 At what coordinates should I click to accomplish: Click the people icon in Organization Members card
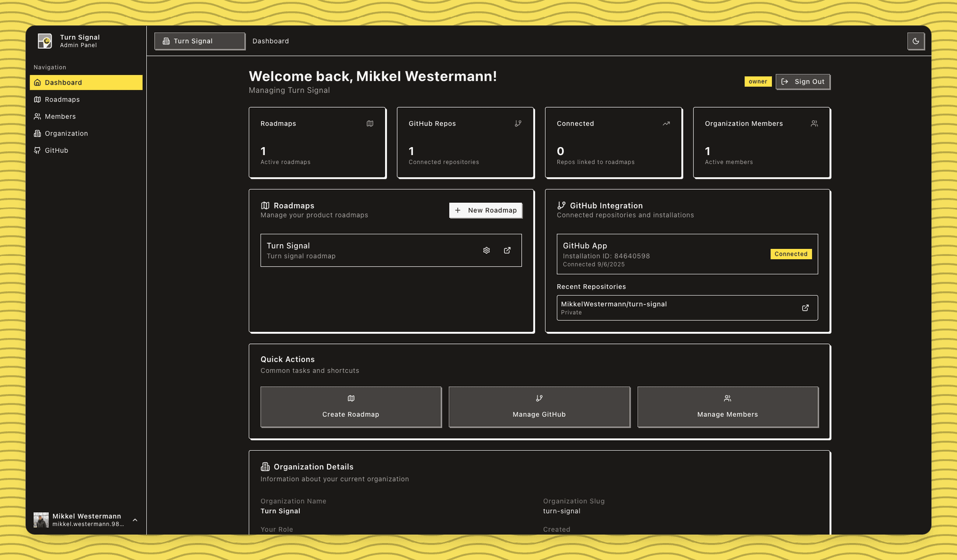(x=814, y=123)
